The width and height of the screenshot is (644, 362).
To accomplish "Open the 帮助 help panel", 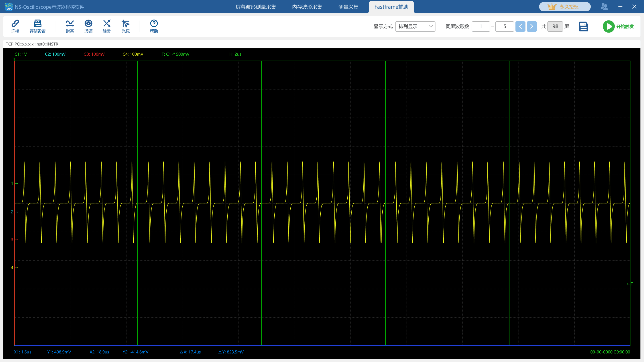I will 154,26.
